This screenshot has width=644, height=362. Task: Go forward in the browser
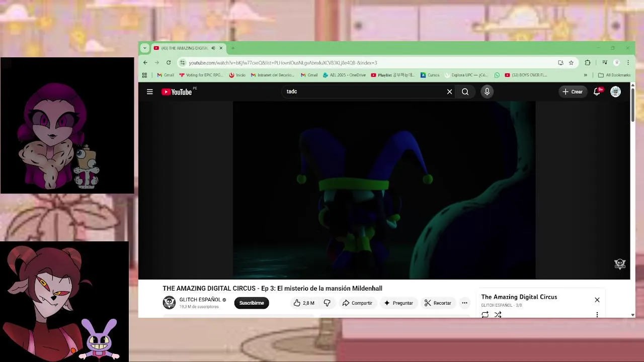click(156, 63)
